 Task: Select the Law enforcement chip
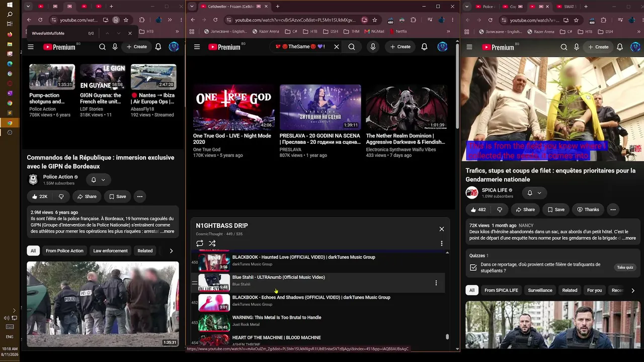point(110,251)
